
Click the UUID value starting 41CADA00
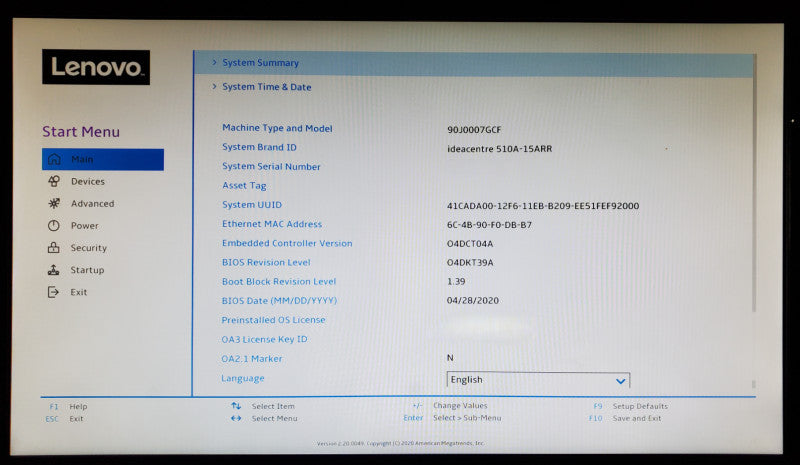pos(543,206)
